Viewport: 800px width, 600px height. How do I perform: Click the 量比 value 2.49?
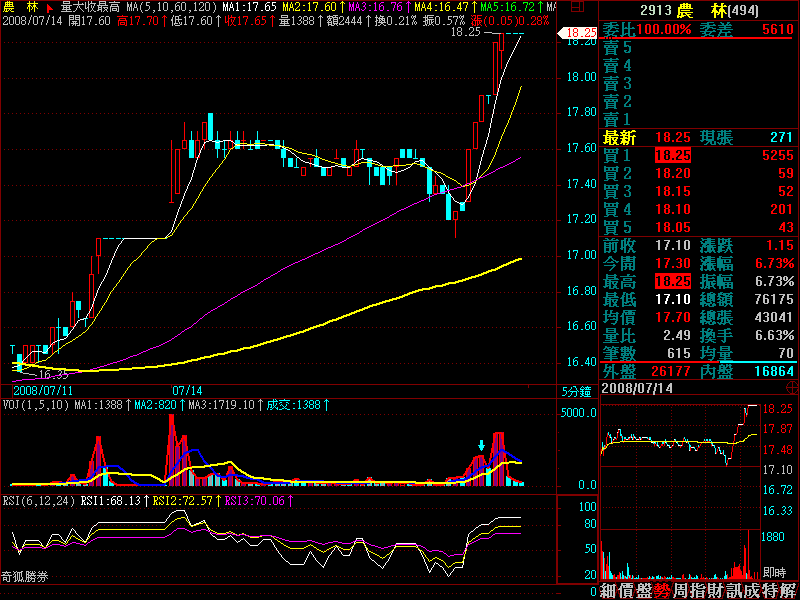pyautogui.click(x=677, y=335)
